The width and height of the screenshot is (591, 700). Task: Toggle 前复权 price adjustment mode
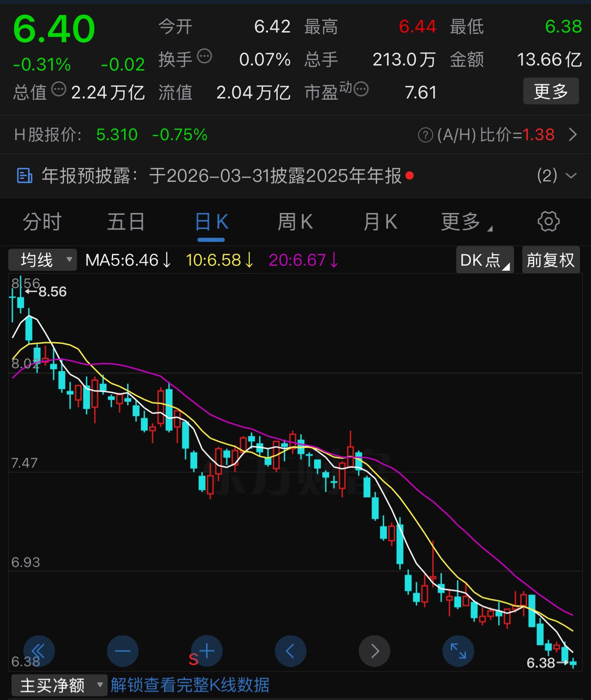[x=551, y=260]
